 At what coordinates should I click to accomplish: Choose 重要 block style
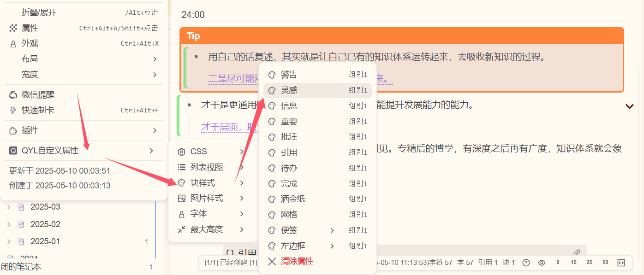(317, 122)
